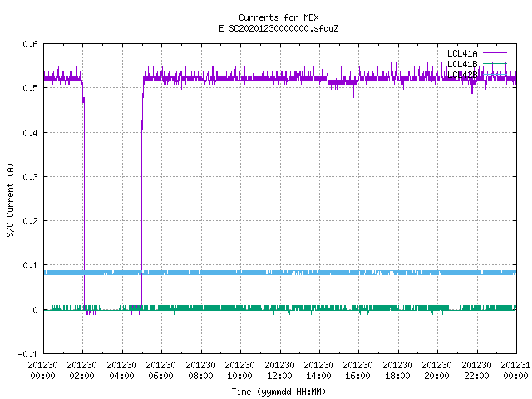Click the x-axis tick '201230 06:00'

pyautogui.click(x=160, y=370)
